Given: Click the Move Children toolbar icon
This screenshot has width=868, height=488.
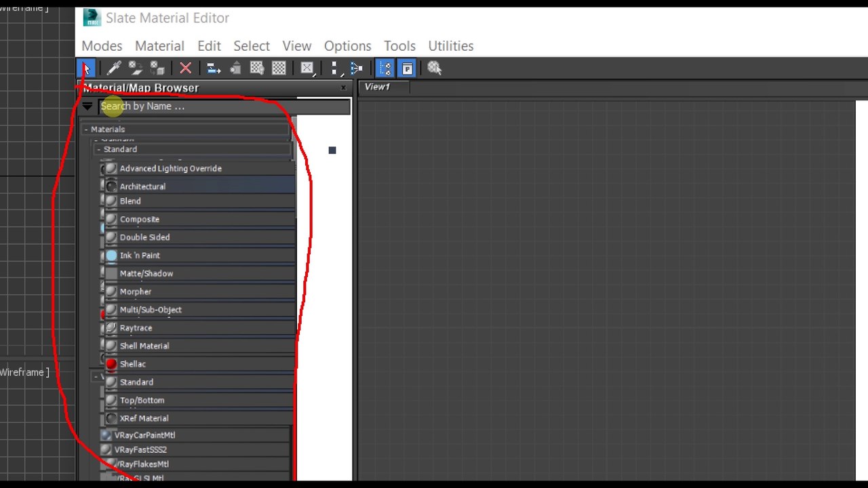Looking at the screenshot, I should click(214, 68).
